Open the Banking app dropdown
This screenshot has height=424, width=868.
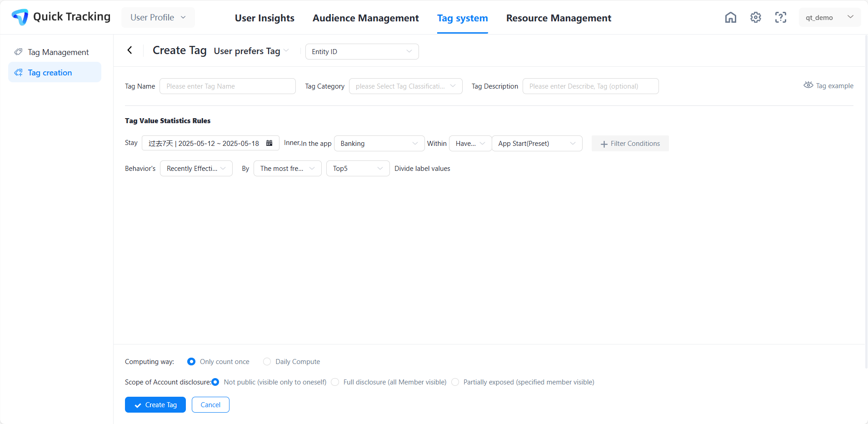click(x=379, y=144)
